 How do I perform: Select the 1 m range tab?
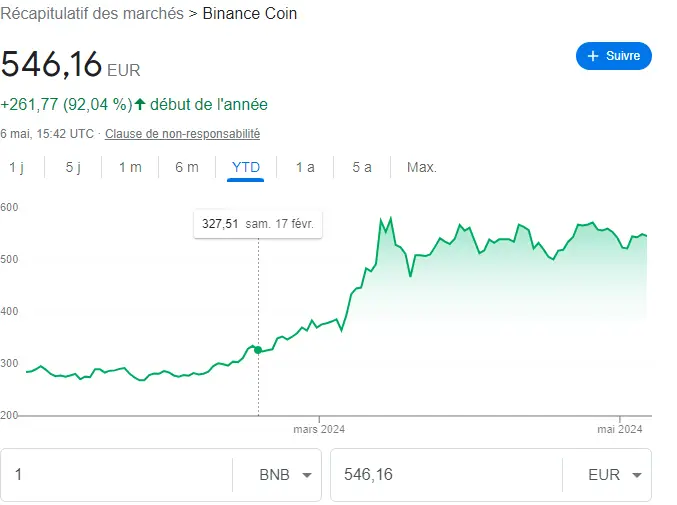coord(130,167)
